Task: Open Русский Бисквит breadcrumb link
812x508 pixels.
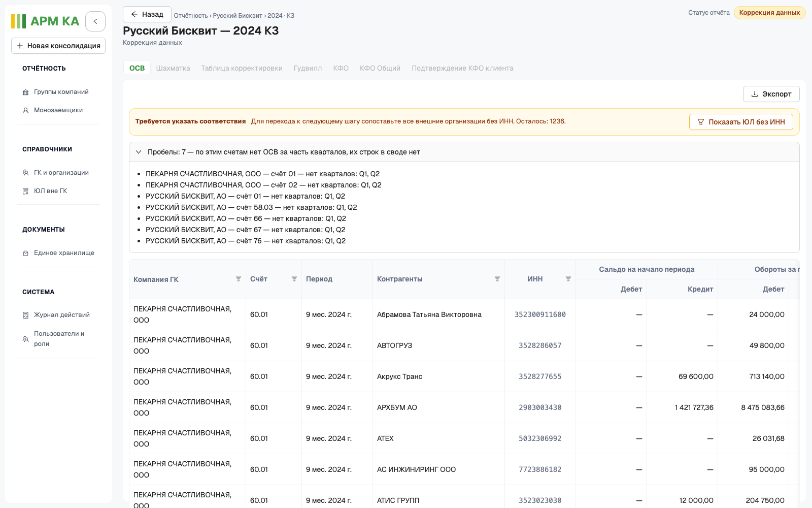Action: [x=238, y=16]
